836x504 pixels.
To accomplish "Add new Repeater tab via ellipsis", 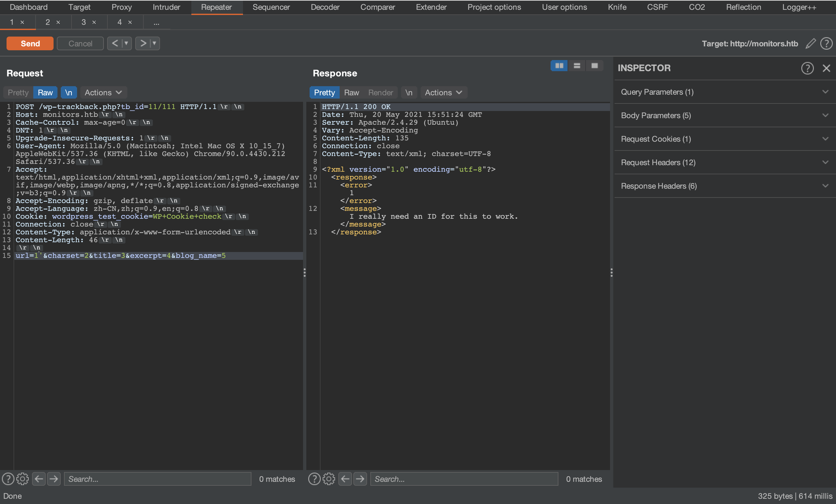I will click(x=156, y=23).
